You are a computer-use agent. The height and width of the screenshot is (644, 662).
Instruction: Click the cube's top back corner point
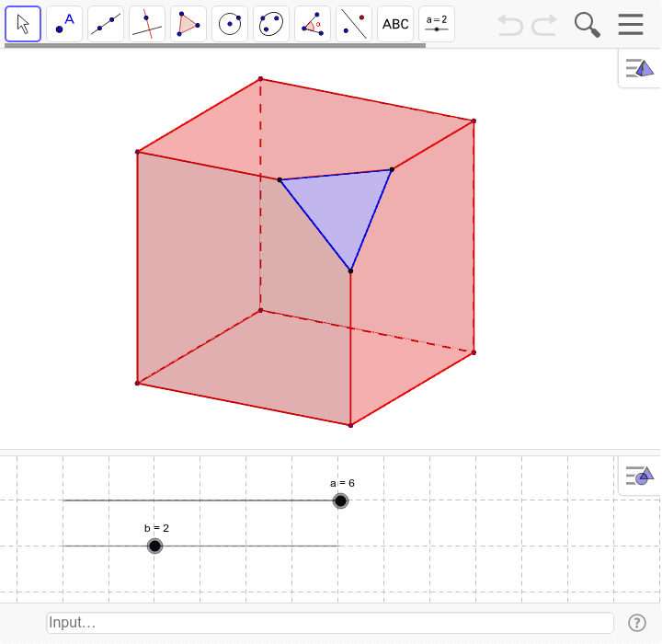click(x=260, y=79)
